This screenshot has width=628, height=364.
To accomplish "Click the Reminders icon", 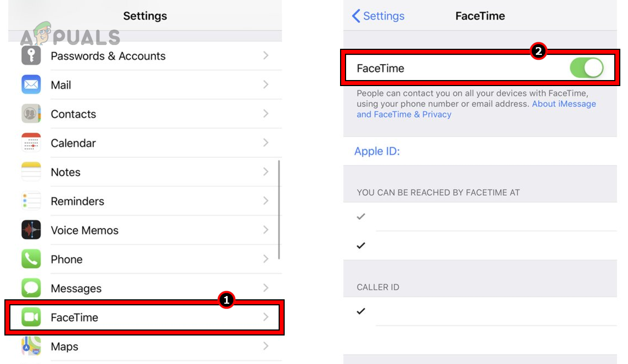I will [31, 201].
